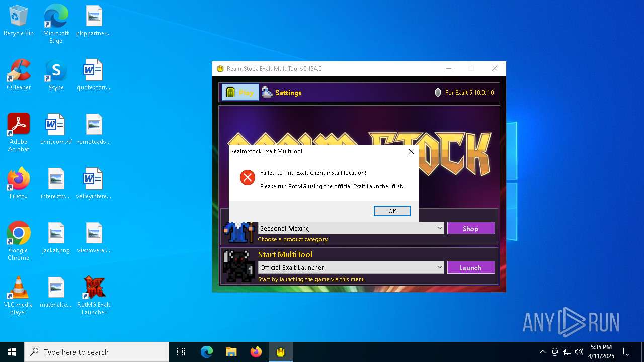Open the notification center
Screen dimensions: 644x362
point(627,352)
